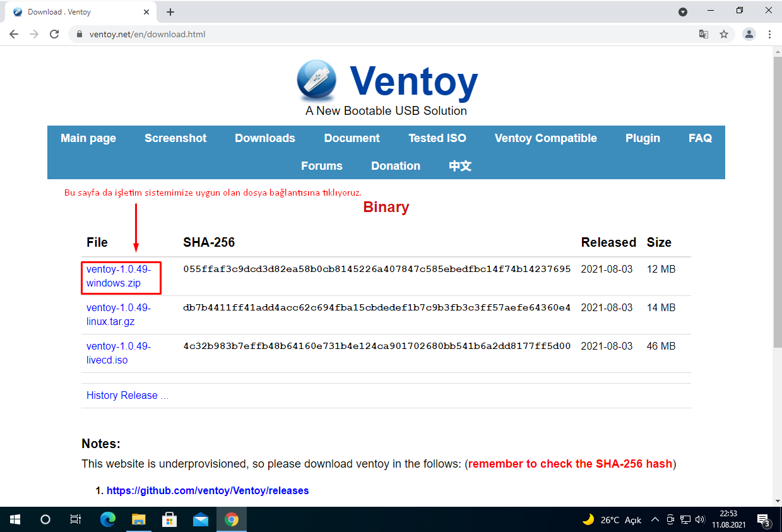Switch to the Chinese 中文 page
Viewport: 782px width, 532px height.
(460, 166)
